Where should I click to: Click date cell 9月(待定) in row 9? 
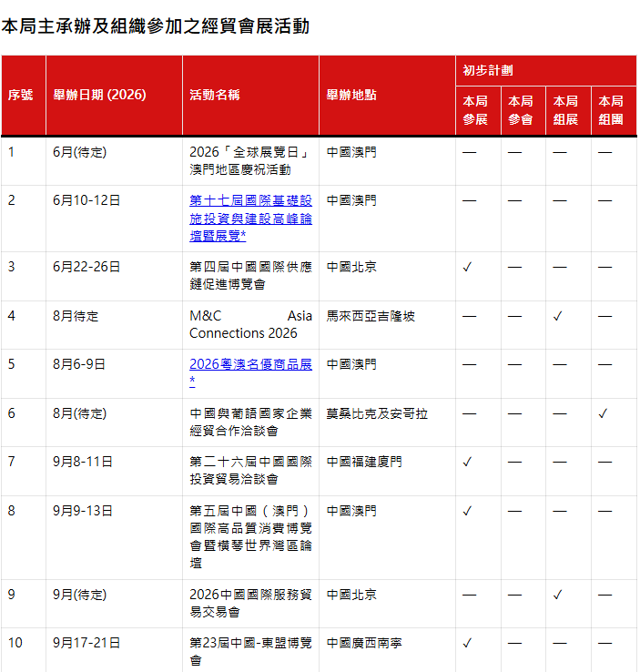pyautogui.click(x=80, y=595)
